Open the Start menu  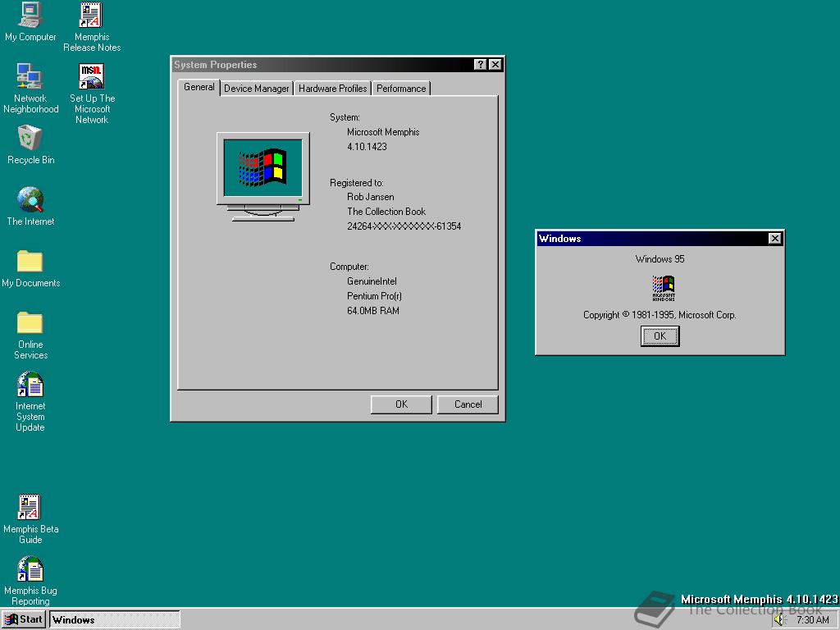click(x=24, y=619)
